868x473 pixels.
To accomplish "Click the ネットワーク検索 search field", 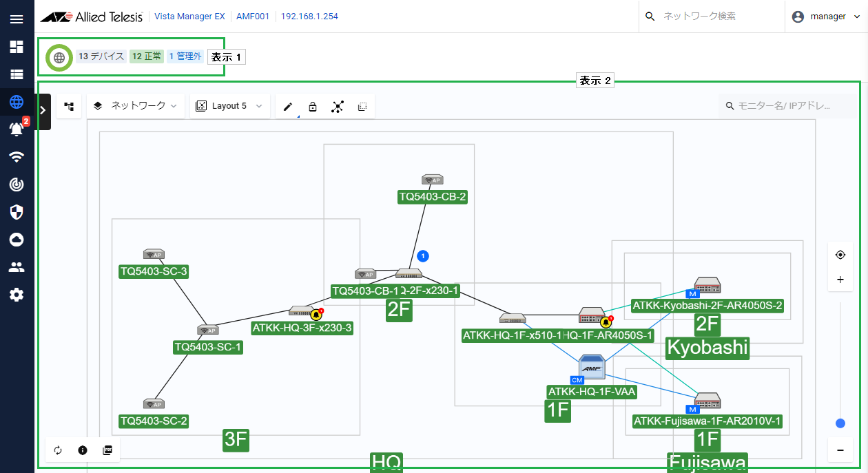I will 716,17.
